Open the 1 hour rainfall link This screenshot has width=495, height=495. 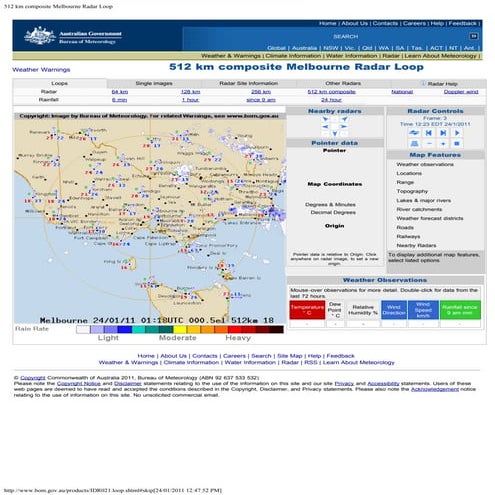190,100
